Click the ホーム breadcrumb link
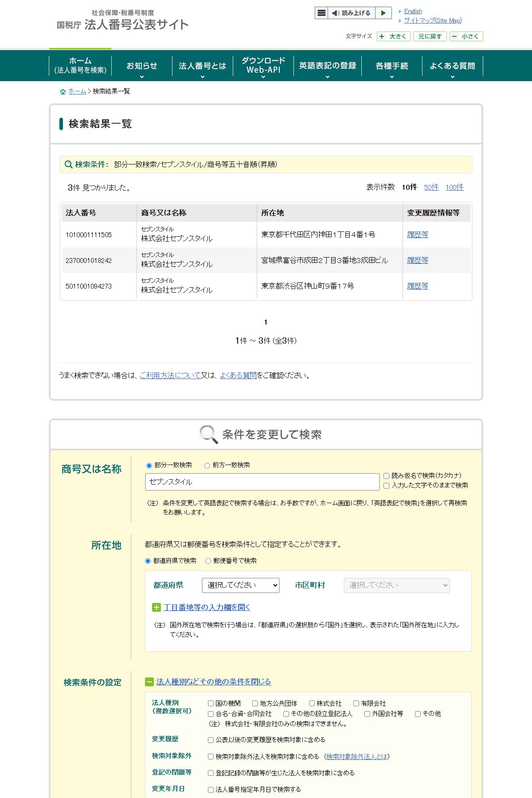532x798 pixels. [x=77, y=91]
